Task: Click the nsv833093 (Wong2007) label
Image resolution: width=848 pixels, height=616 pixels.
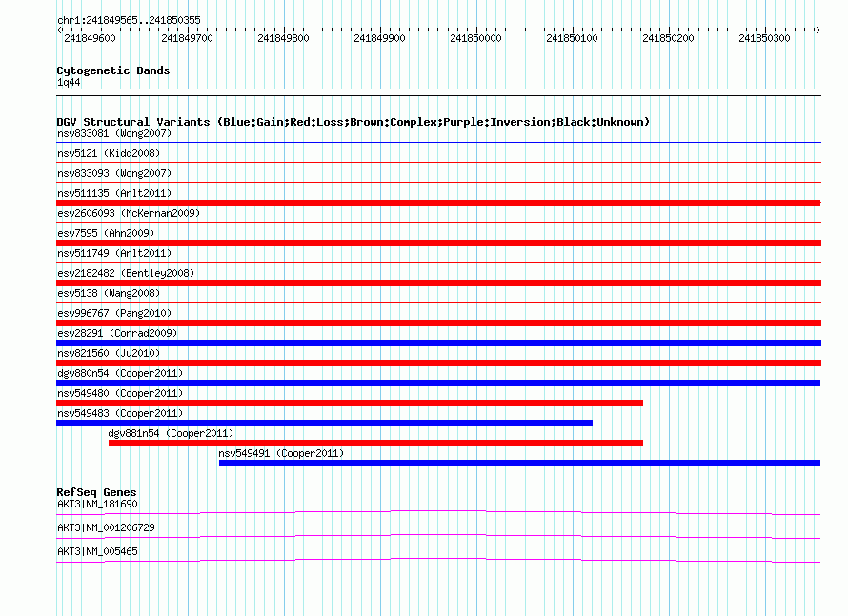Action: (x=114, y=173)
